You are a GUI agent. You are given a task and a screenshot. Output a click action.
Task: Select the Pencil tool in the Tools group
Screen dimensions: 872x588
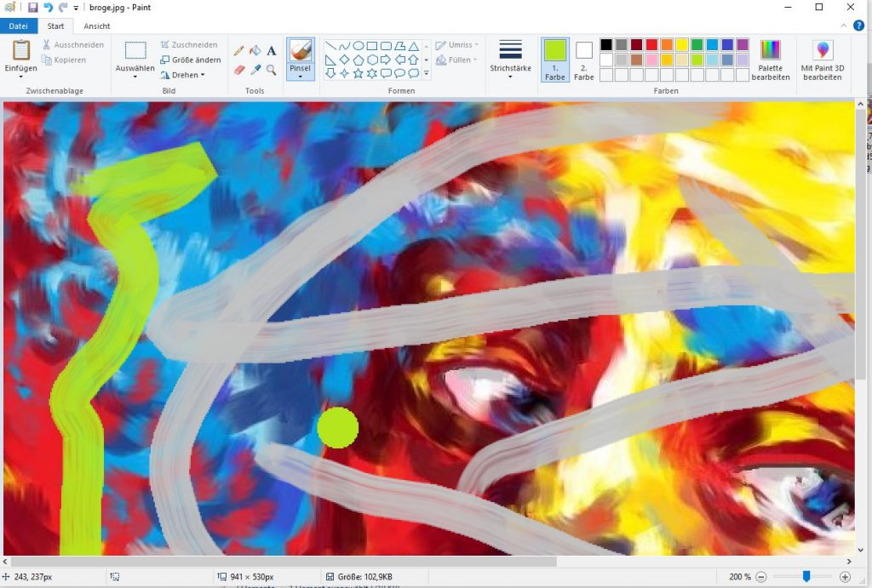pos(239,51)
